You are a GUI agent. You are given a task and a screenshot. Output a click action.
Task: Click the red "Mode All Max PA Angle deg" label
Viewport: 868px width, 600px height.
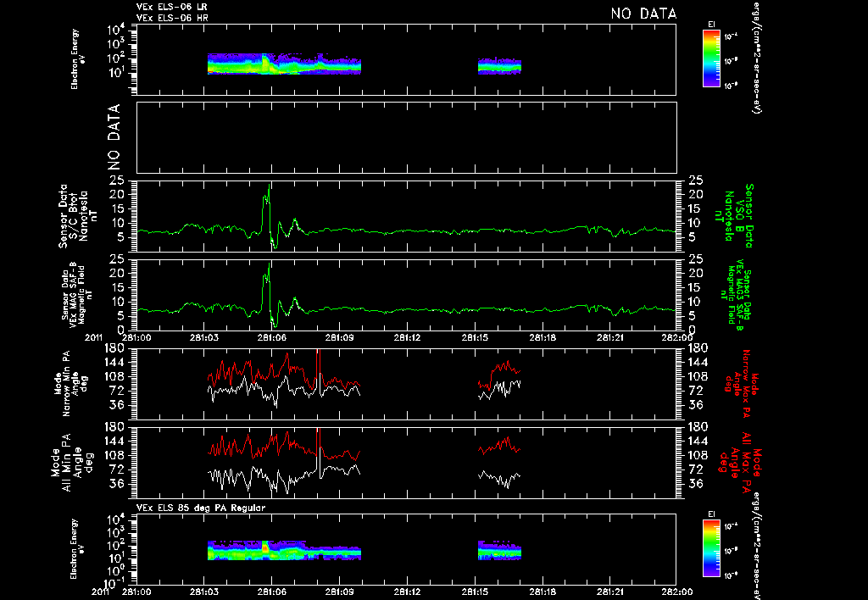[x=738, y=463]
